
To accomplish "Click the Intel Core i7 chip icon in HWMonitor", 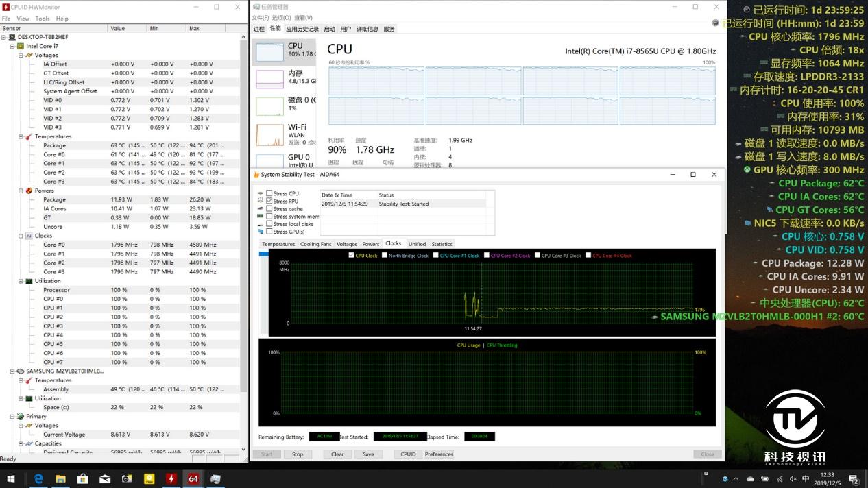I will pyautogui.click(x=21, y=46).
